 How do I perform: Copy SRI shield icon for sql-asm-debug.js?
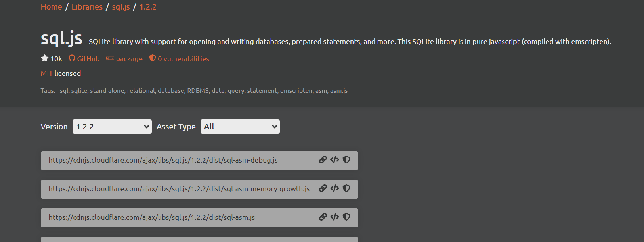point(346,160)
